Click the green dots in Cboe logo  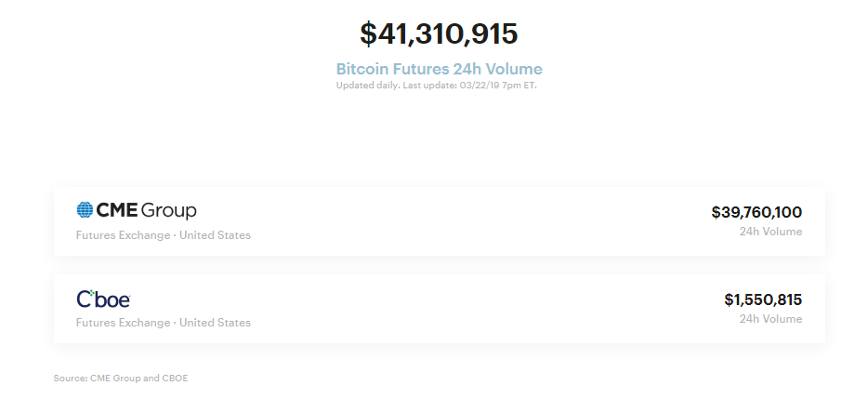click(x=92, y=294)
